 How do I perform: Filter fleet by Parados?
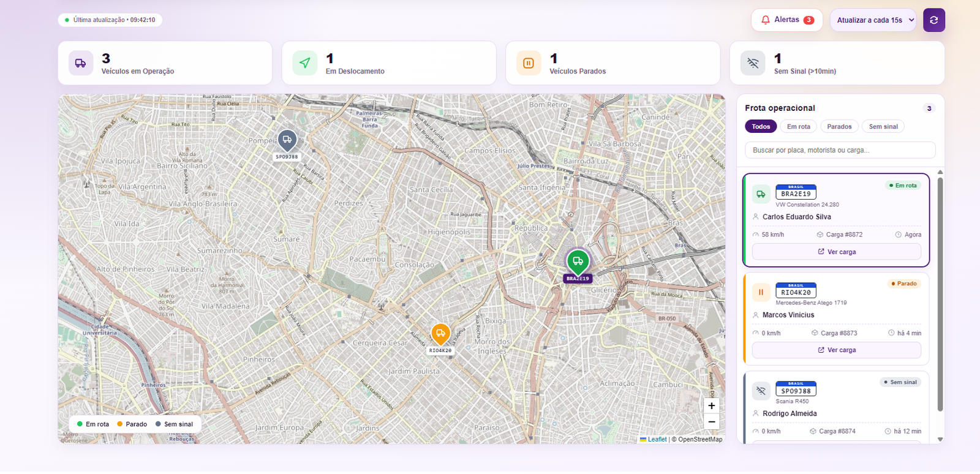coord(839,127)
